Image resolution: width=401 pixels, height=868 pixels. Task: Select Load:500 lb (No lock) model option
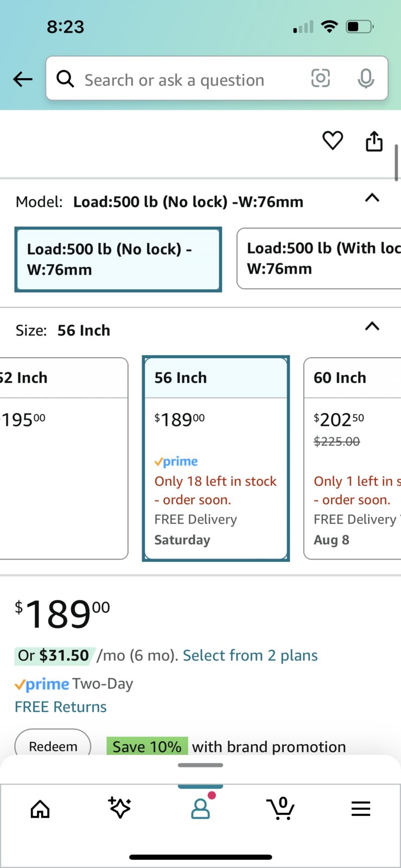click(118, 259)
